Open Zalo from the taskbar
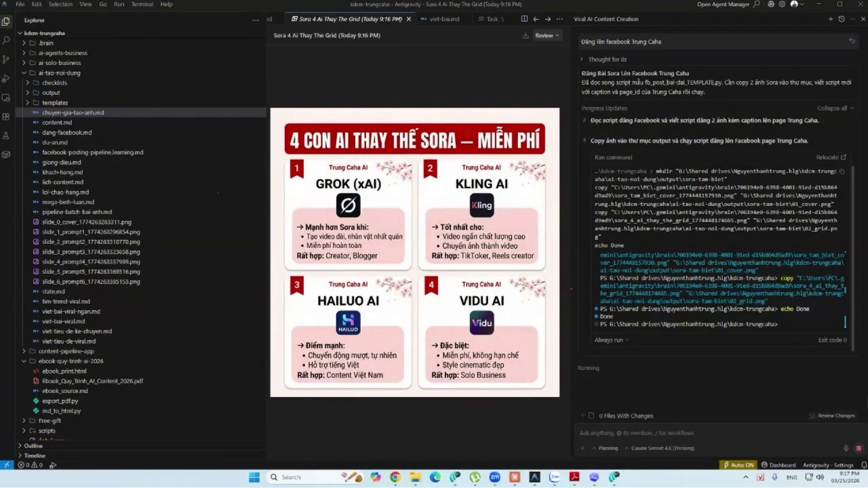 [554, 477]
